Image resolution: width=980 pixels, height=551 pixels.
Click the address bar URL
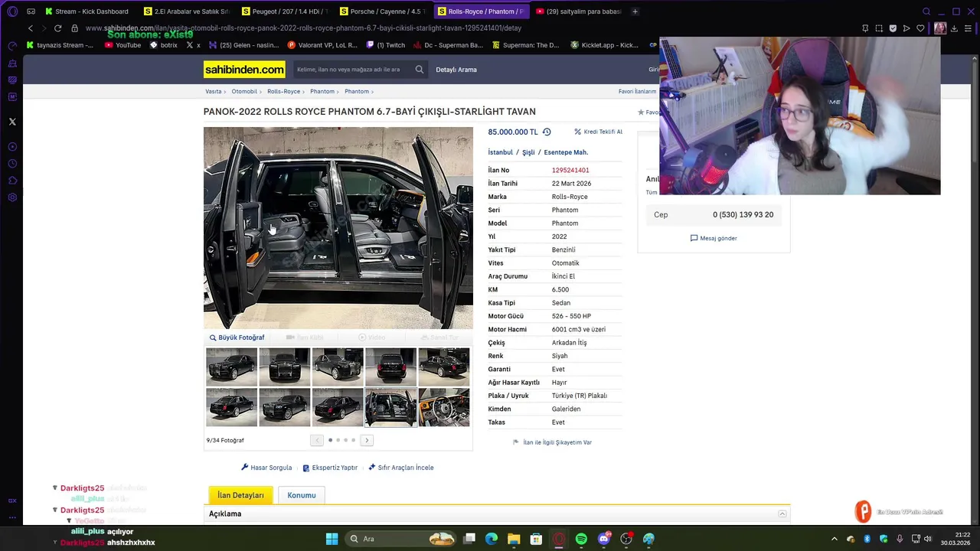303,28
